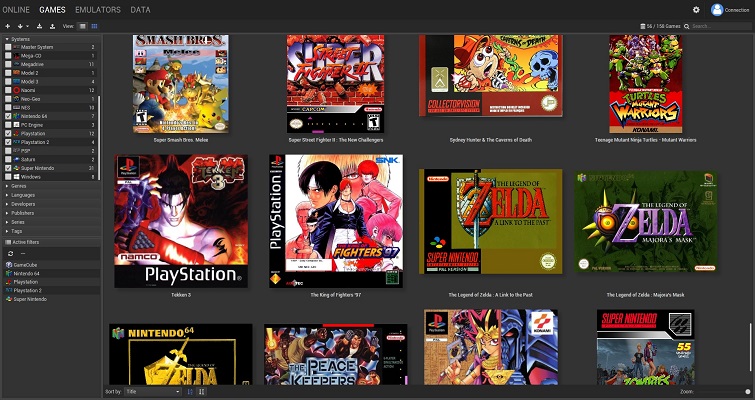
Task: Select the Tekken 3 game cover
Action: [x=181, y=221]
